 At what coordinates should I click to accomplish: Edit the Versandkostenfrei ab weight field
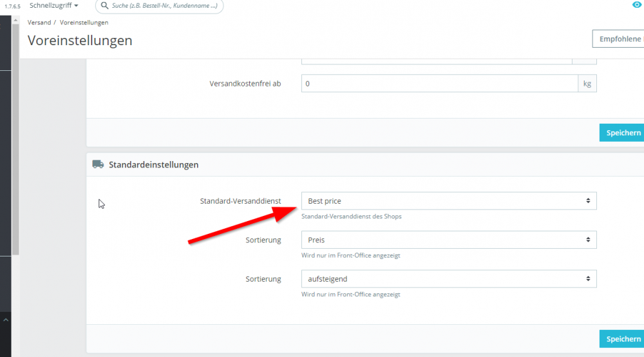[x=439, y=83]
